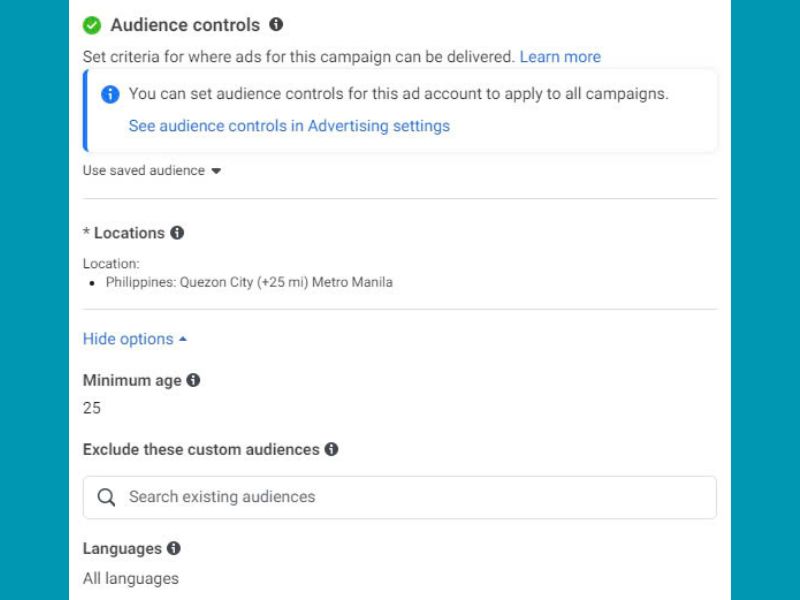Click the Audience controls heading
This screenshot has height=600, width=800.
185,25
